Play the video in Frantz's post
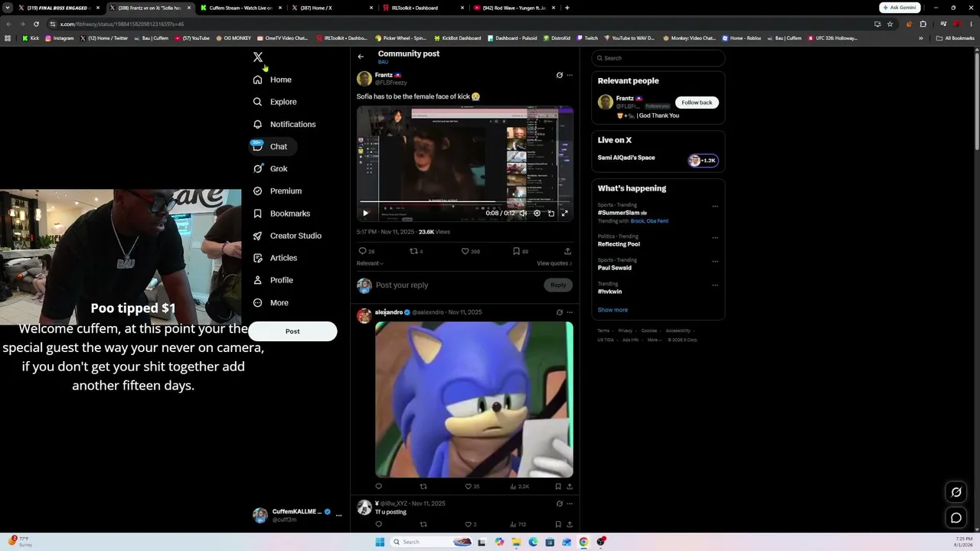 365,214
